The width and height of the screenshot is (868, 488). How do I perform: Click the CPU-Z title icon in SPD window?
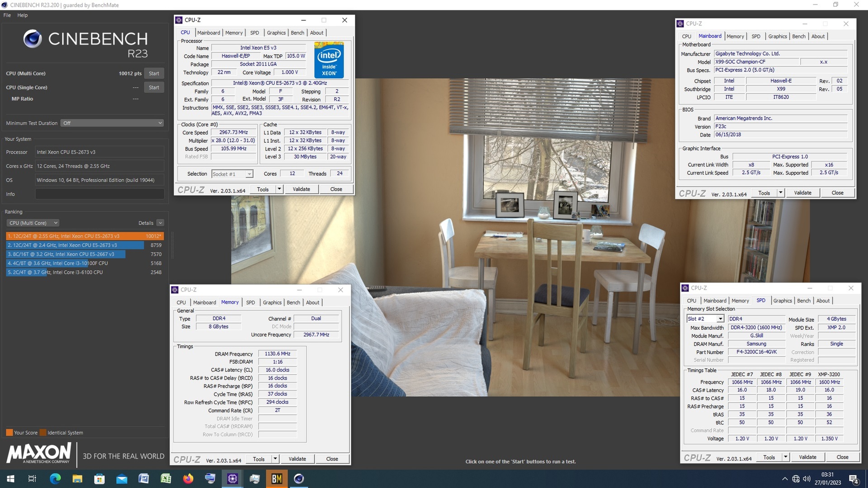pyautogui.click(x=685, y=288)
